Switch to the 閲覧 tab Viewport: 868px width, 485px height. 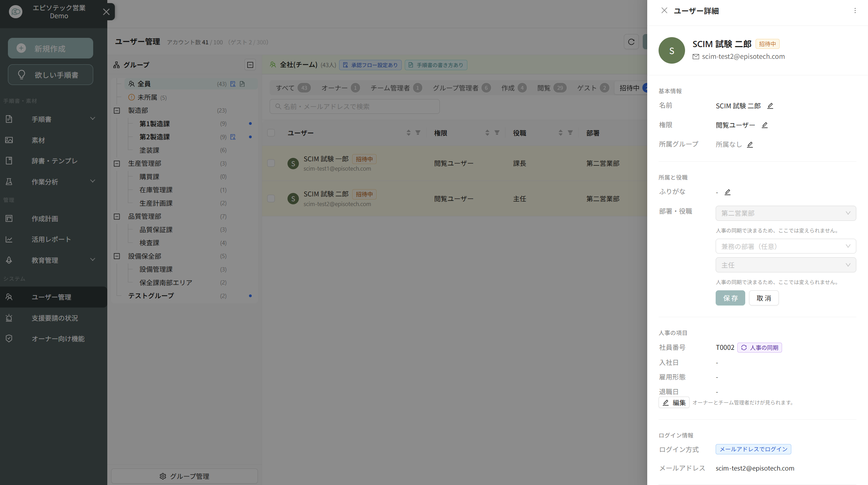[x=552, y=88]
